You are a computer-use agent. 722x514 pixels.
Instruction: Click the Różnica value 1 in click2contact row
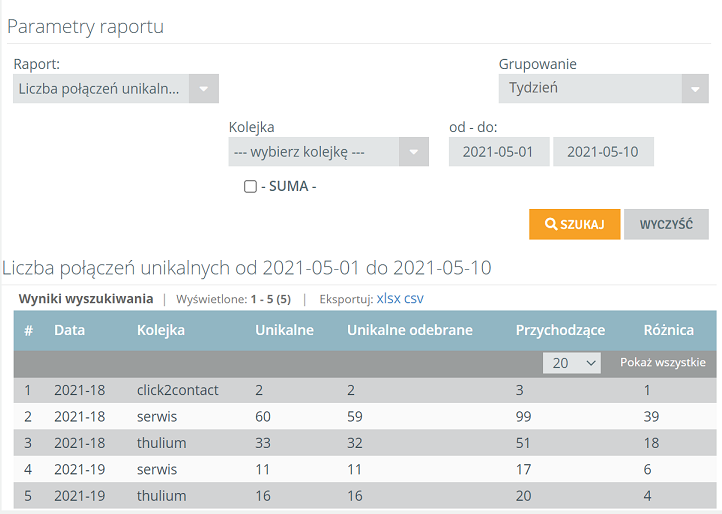click(x=647, y=390)
